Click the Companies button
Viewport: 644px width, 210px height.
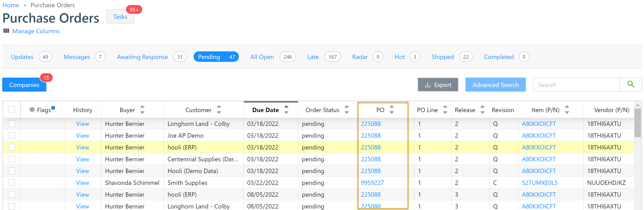[24, 85]
